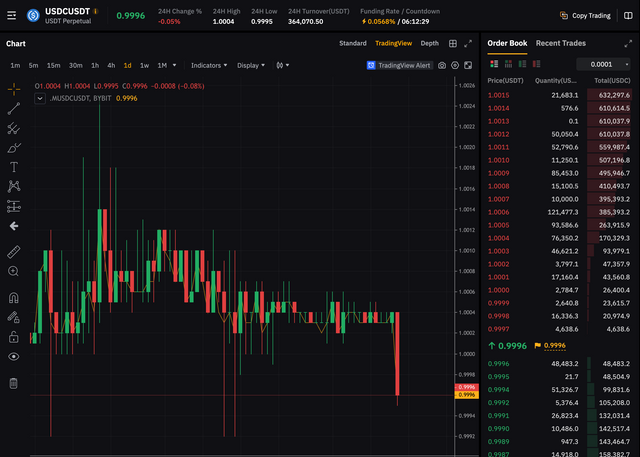Click bid price 0.9990 in order book
The image size is (640, 457).
pyautogui.click(x=498, y=428)
